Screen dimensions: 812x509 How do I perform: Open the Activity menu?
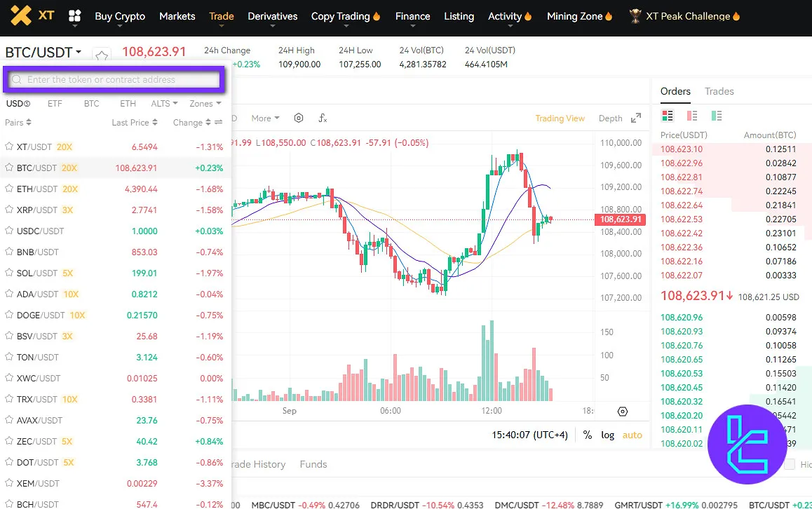[510, 16]
